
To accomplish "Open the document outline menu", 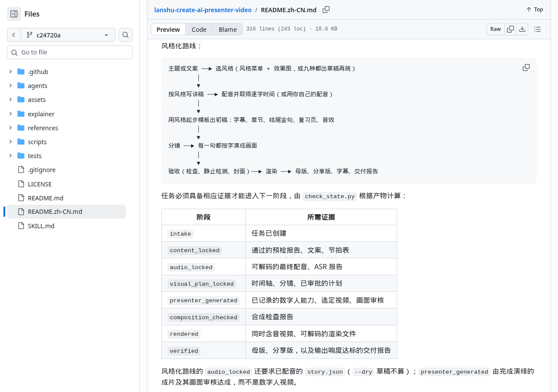I will pyautogui.click(x=538, y=29).
